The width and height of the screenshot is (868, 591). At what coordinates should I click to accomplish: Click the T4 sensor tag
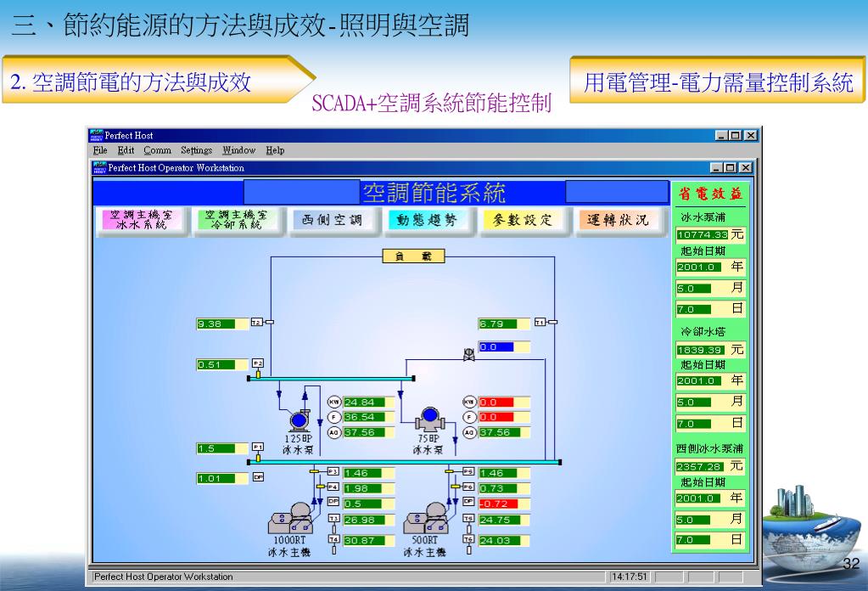coord(333,539)
